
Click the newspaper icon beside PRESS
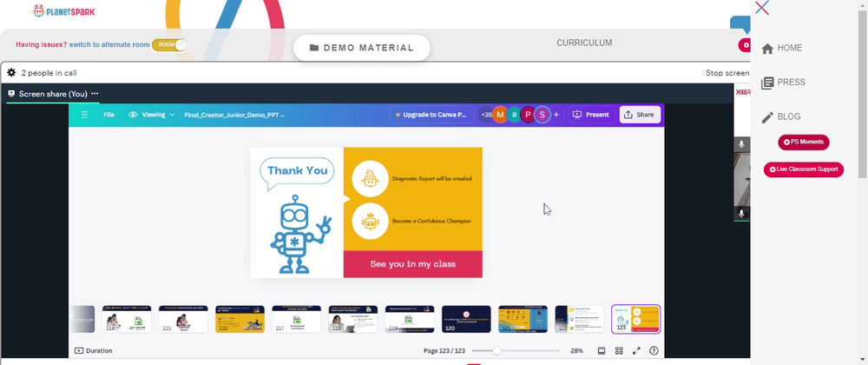(767, 83)
